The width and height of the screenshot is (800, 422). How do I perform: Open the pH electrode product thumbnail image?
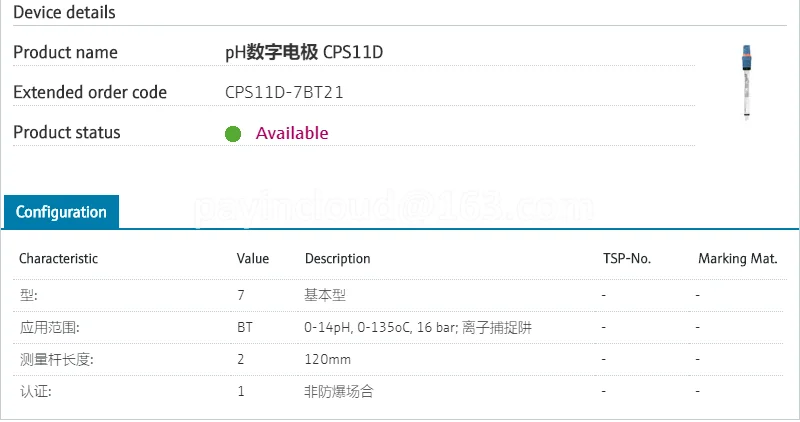point(747,83)
